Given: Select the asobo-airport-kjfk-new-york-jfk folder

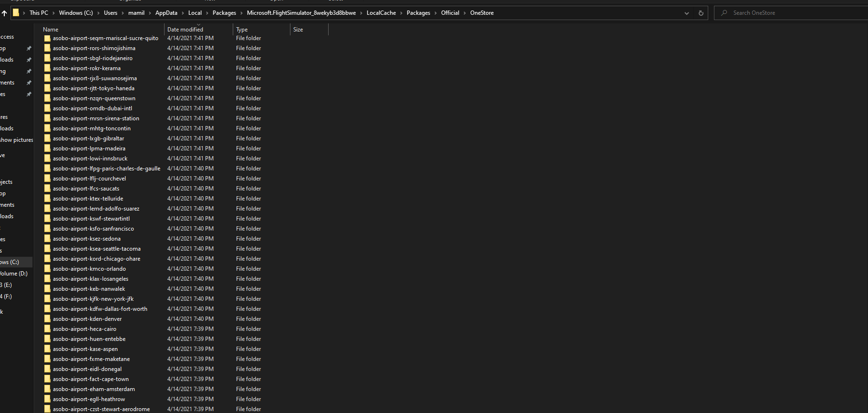Looking at the screenshot, I should click(93, 299).
